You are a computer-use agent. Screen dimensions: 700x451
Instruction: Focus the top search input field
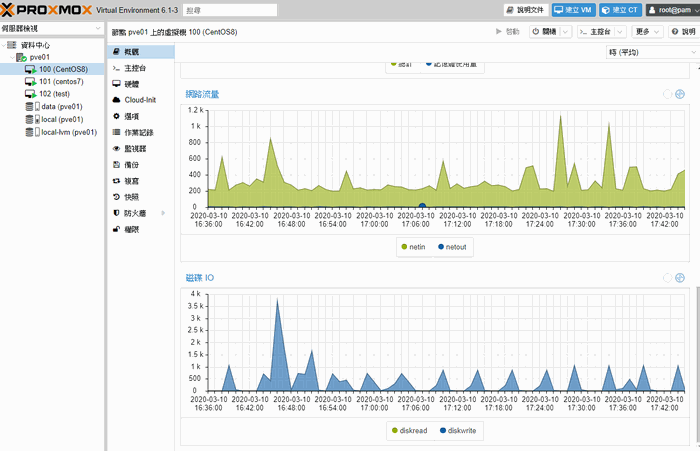pos(230,10)
